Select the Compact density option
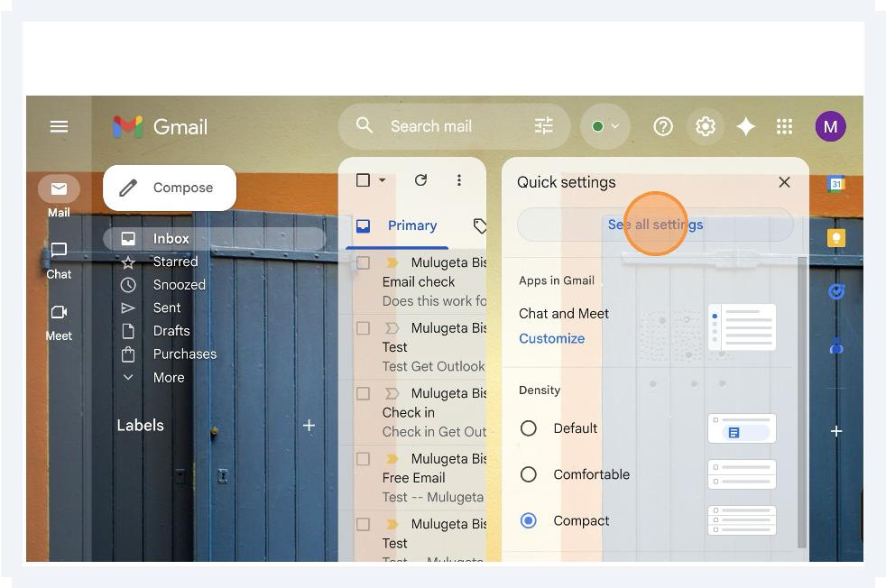The width and height of the screenshot is (886, 588). [528, 520]
